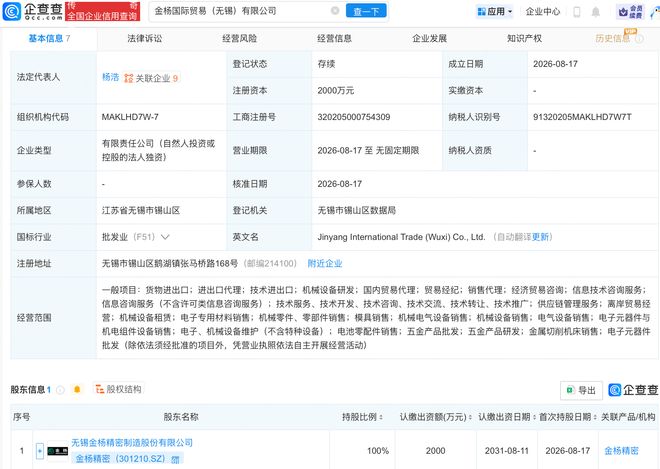This screenshot has height=469, width=660.
Task: Open the 关联企业 related companies icon
Action: (x=128, y=78)
